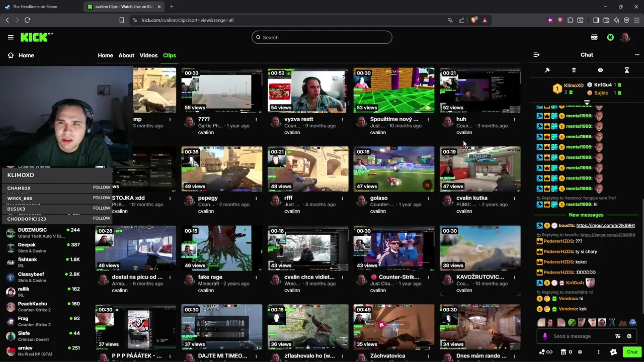Click the purple microphone icon in message box
Image resolution: width=644 pixels, height=362 pixels.
545,336
